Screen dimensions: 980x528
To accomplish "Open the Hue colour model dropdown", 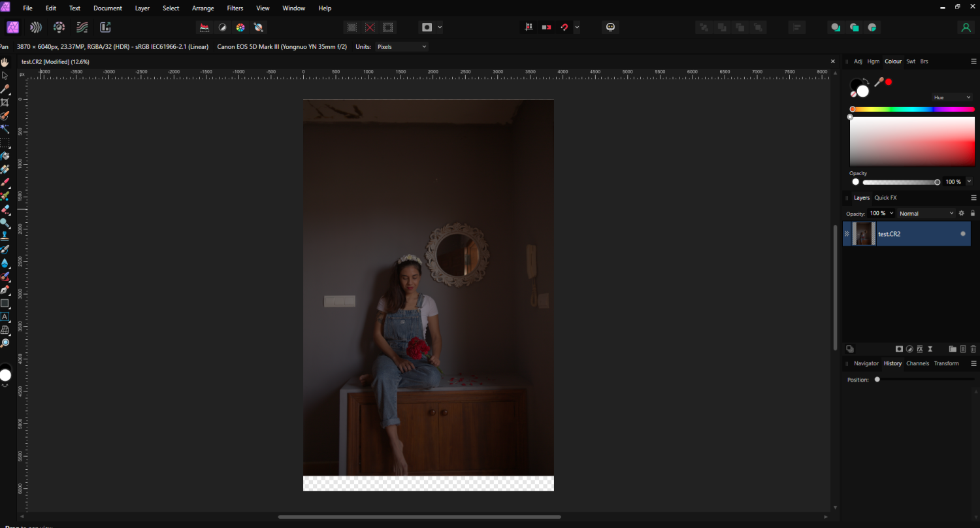I will pos(951,97).
